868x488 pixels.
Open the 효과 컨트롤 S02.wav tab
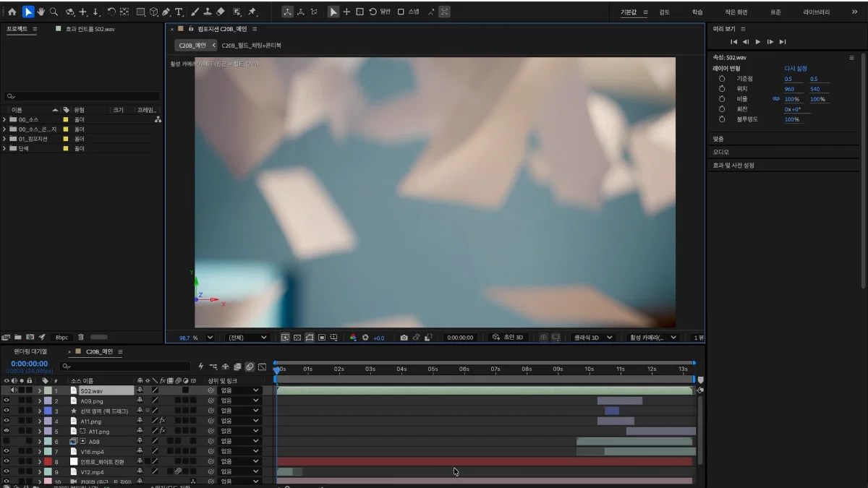pyautogui.click(x=90, y=29)
